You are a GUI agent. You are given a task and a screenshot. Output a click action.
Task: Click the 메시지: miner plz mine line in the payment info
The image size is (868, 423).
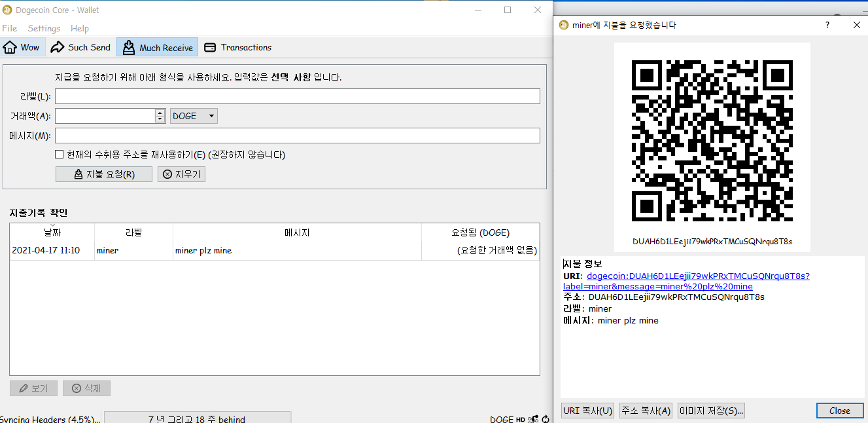coord(611,320)
